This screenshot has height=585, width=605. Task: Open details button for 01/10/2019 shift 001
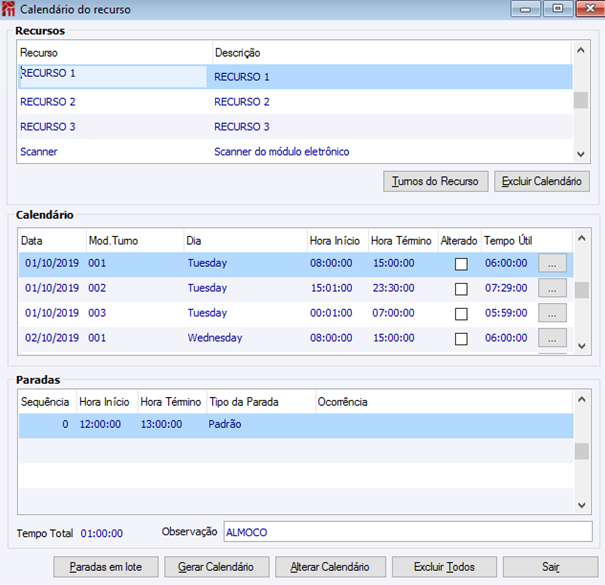(x=552, y=263)
